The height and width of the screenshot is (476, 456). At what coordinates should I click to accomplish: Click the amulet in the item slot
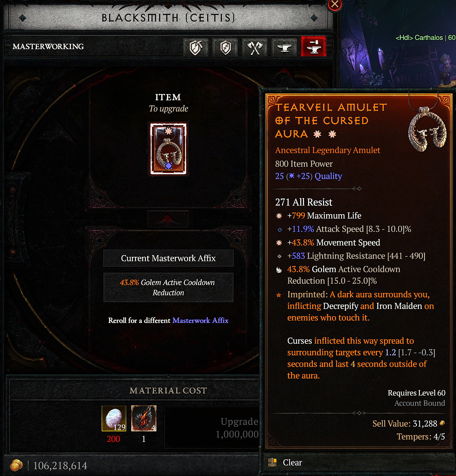(x=168, y=149)
